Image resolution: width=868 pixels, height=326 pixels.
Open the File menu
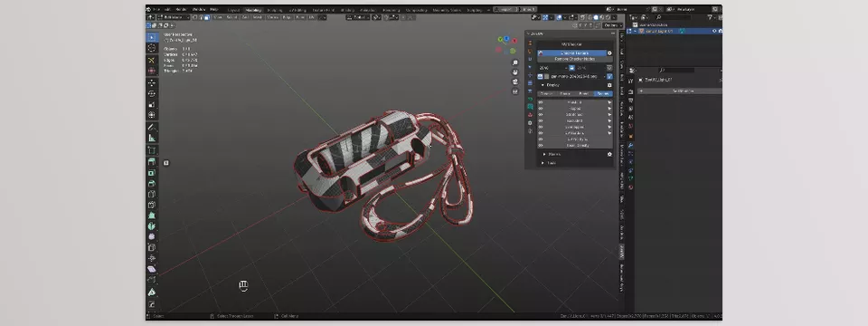156,9
